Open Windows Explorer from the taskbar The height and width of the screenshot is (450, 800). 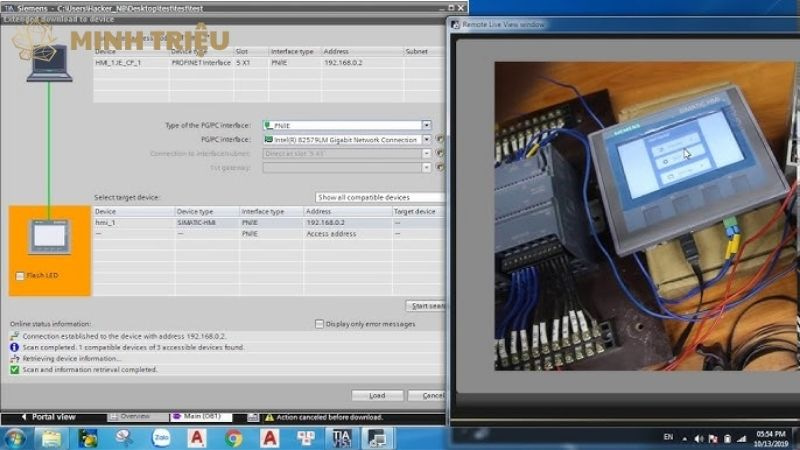[x=50, y=437]
